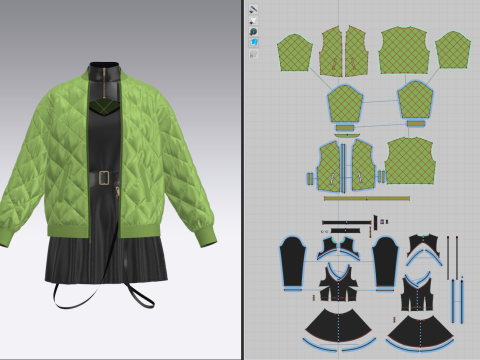
Task: Select lower blue-outlined left front jacket panel
Action: point(328,166)
